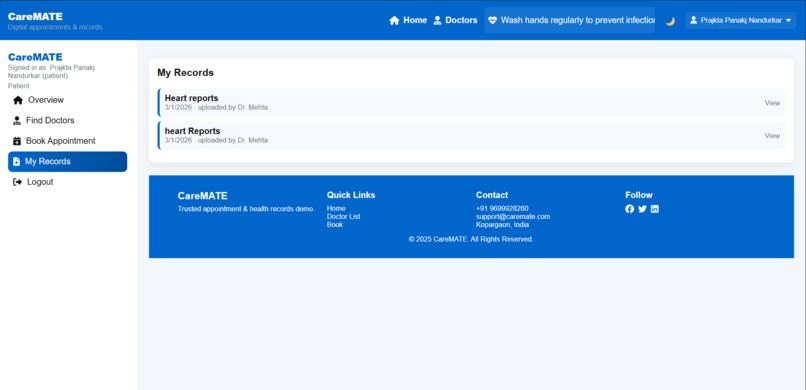Click the Follow footer heading
This screenshot has width=806, height=390.
click(x=639, y=195)
